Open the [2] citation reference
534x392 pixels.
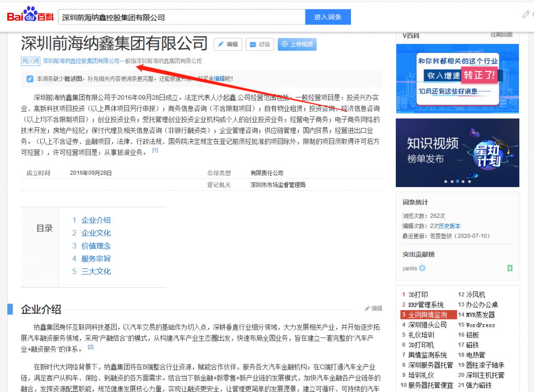91,347
